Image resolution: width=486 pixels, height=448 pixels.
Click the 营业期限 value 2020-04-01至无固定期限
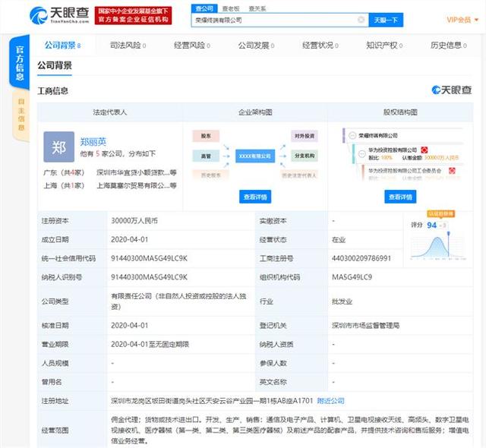(x=150, y=344)
